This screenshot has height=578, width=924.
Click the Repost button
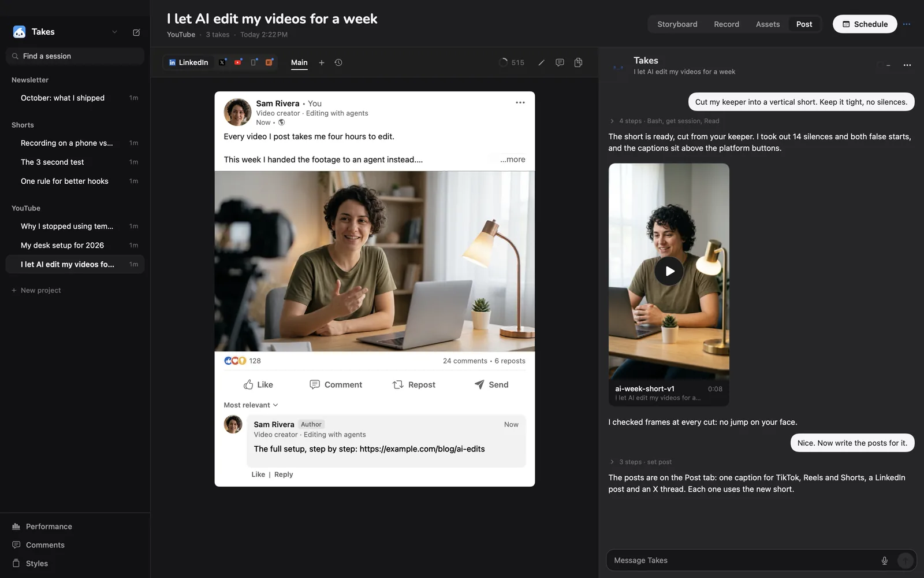pos(414,384)
